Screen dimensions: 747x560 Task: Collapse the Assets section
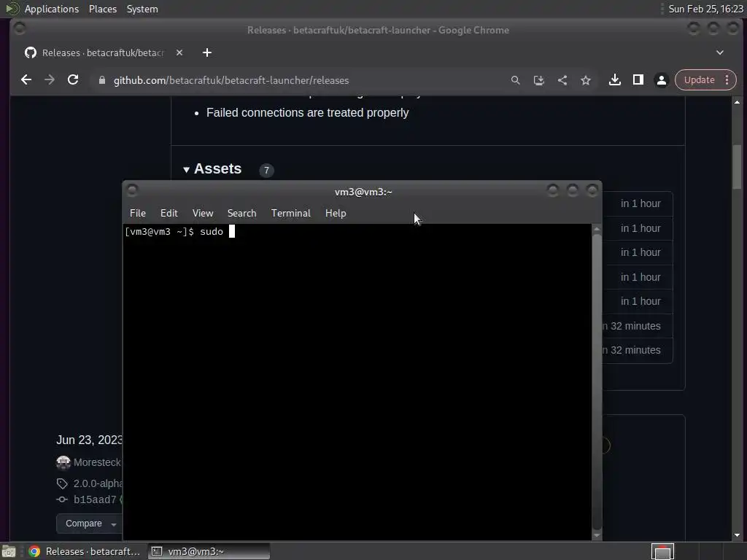click(186, 169)
